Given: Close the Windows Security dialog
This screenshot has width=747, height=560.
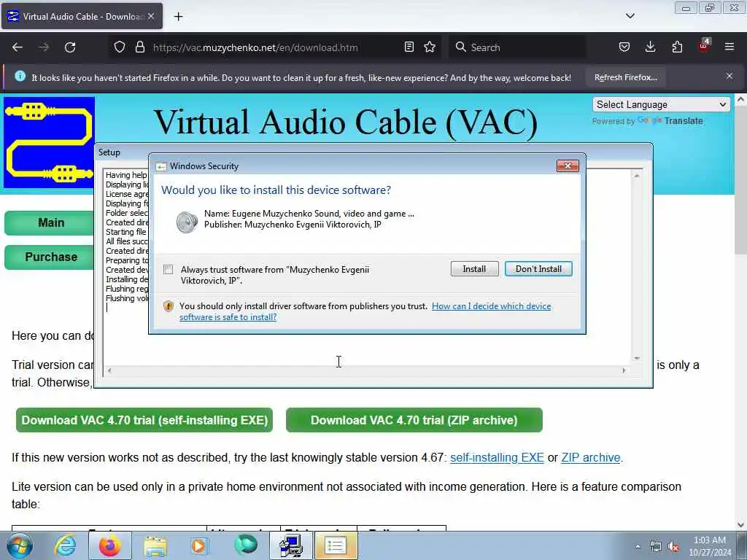Looking at the screenshot, I should click(568, 166).
